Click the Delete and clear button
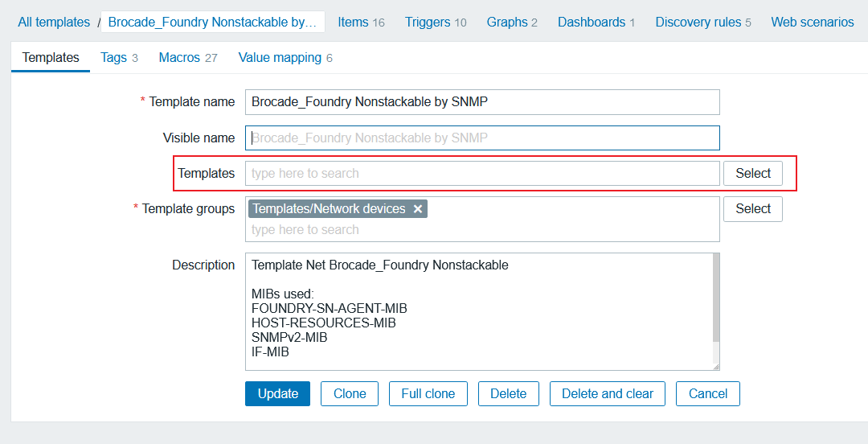This screenshot has width=868, height=444. pos(608,393)
